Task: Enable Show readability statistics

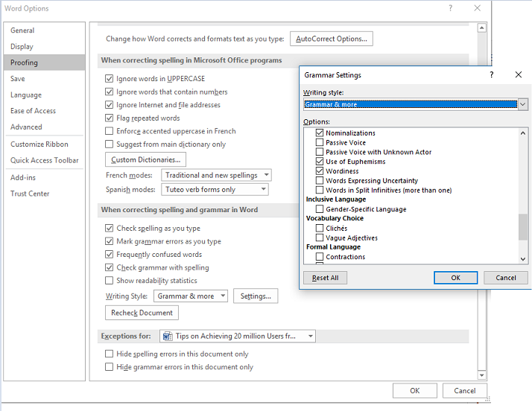Action: pos(109,281)
